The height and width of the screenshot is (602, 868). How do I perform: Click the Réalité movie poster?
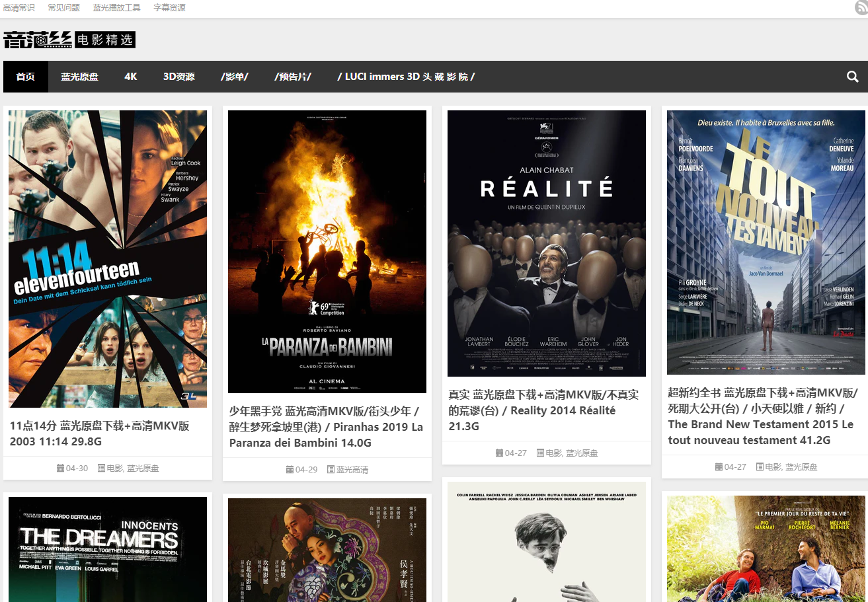(547, 243)
